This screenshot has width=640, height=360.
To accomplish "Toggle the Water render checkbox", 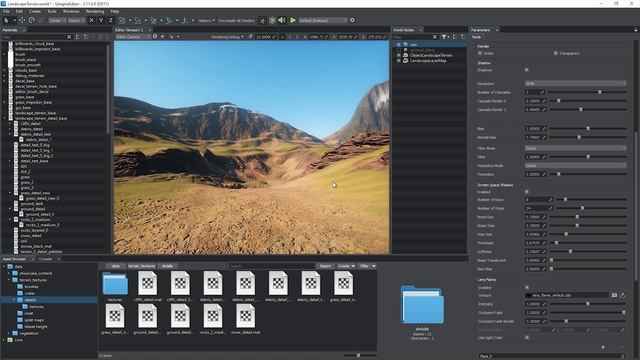I will click(x=480, y=53).
